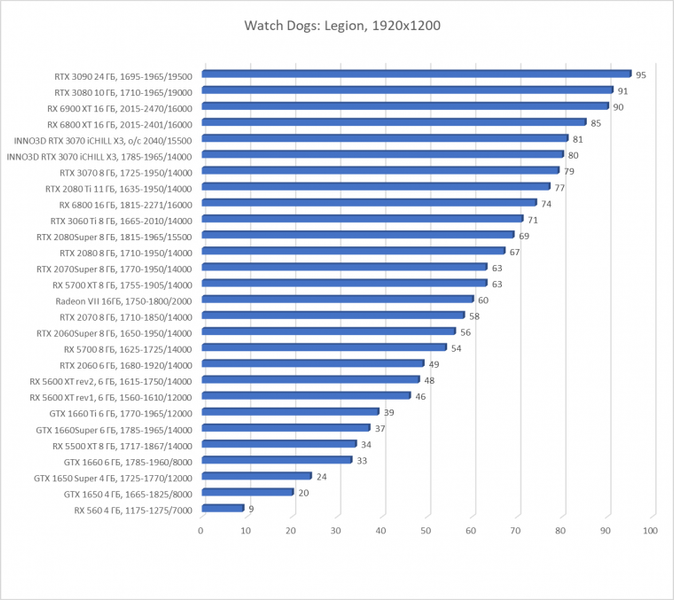Select data value 77 next to RTX 2080 Ti bar
674x600 pixels.
560,188
